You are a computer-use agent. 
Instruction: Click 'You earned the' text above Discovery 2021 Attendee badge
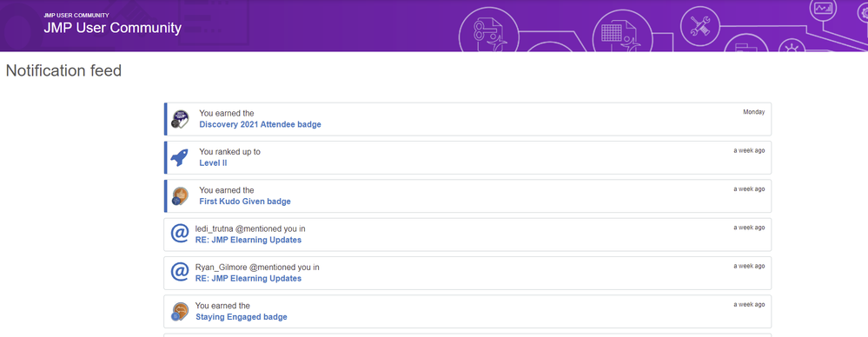coord(227,113)
